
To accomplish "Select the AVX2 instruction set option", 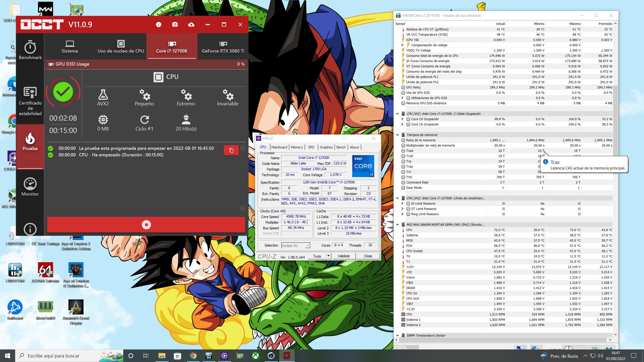I will coord(103,98).
